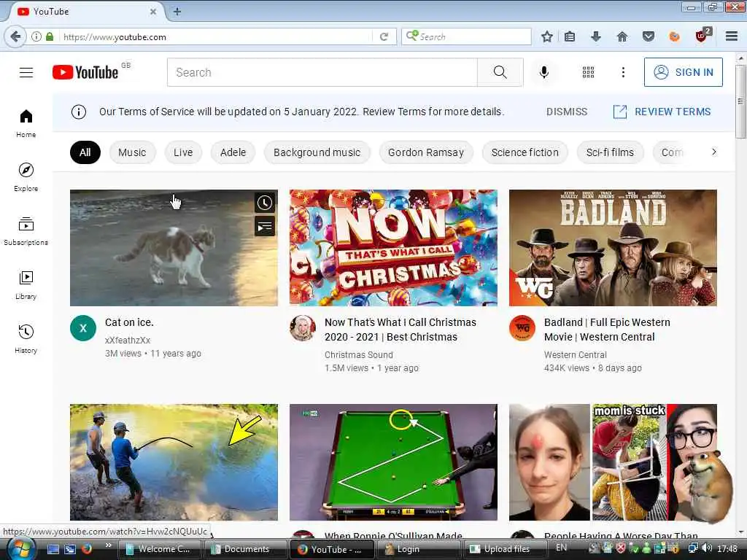Go to Home in the sidebar

(x=26, y=123)
